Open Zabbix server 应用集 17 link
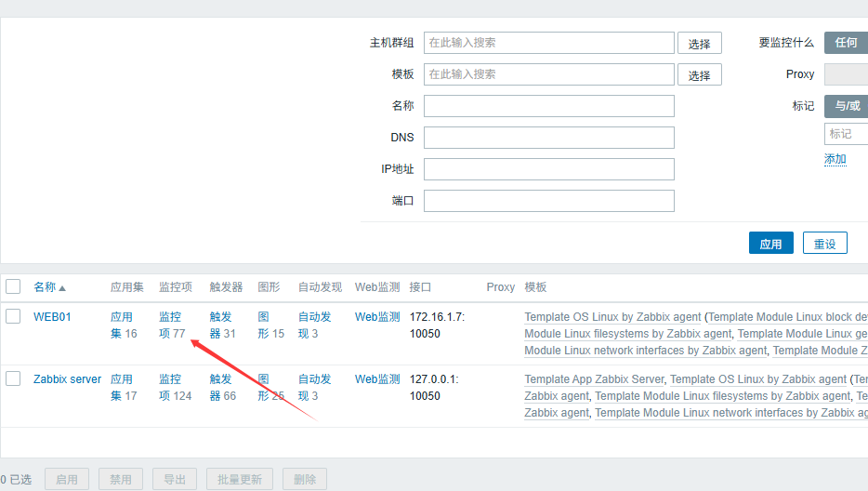The image size is (868, 491). (x=124, y=388)
